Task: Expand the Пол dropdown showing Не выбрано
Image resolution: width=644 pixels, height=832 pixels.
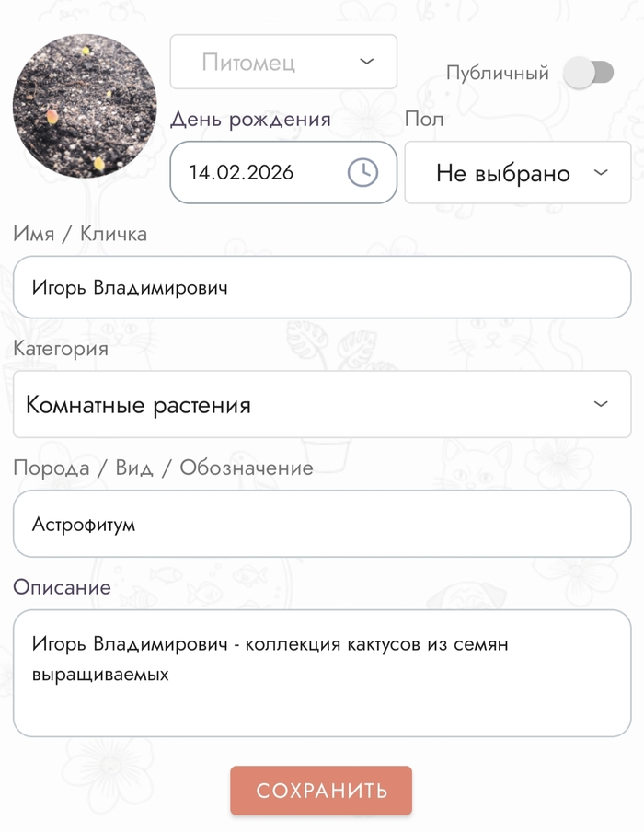Action: (x=517, y=172)
